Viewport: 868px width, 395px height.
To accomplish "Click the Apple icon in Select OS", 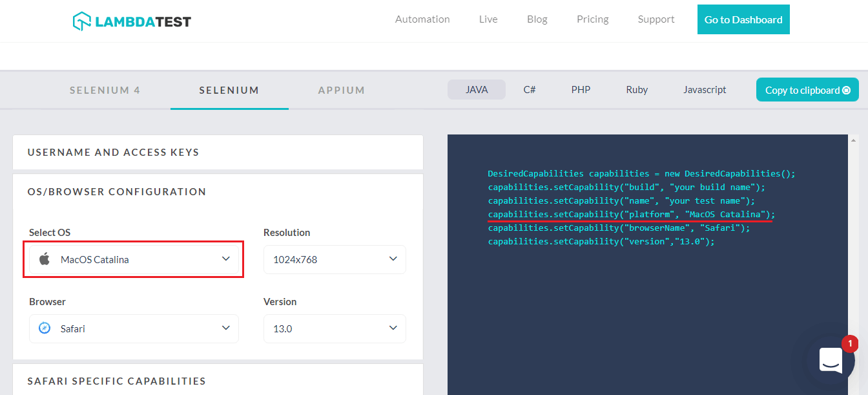I will coord(45,259).
